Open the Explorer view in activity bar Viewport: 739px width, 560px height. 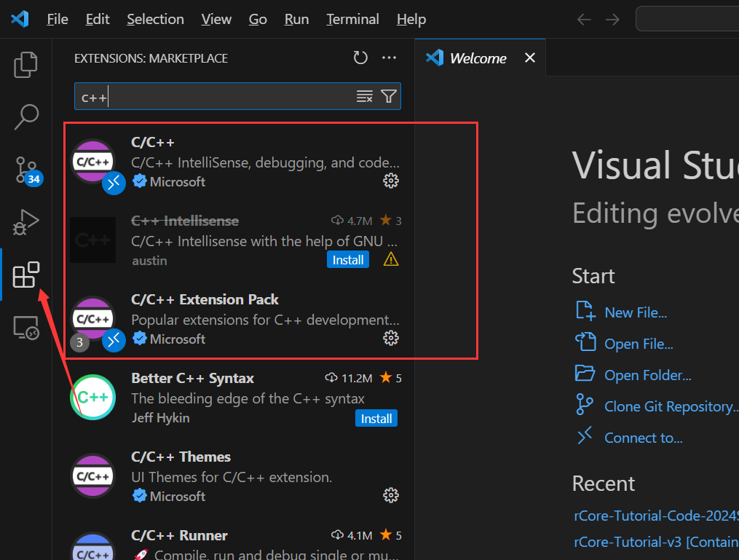click(x=25, y=65)
